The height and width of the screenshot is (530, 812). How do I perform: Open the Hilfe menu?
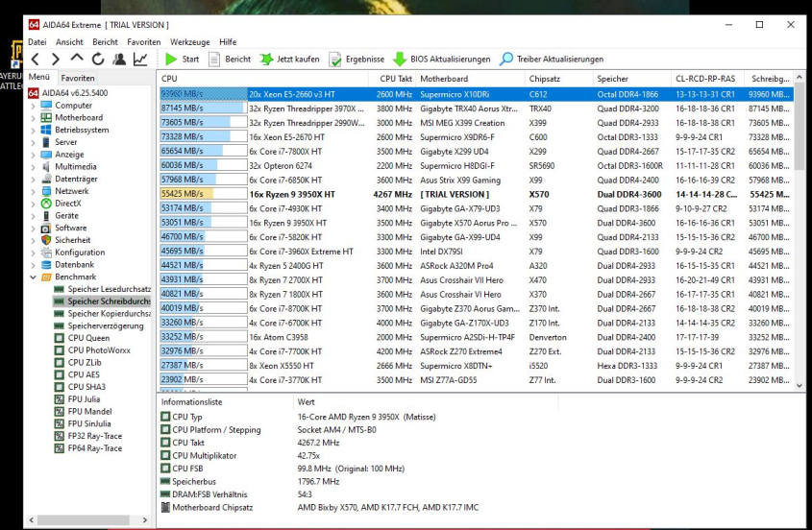[x=228, y=42]
